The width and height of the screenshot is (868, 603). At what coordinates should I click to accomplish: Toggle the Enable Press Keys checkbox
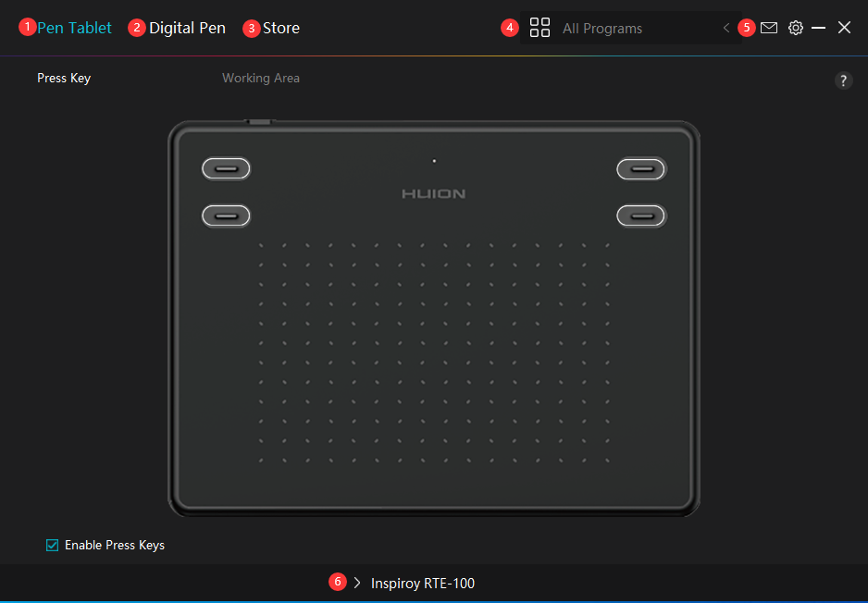tap(53, 545)
